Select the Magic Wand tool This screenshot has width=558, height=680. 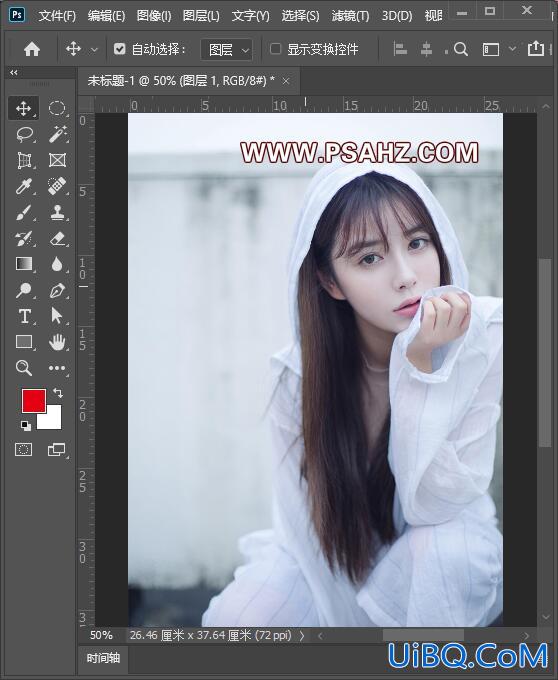click(x=57, y=134)
